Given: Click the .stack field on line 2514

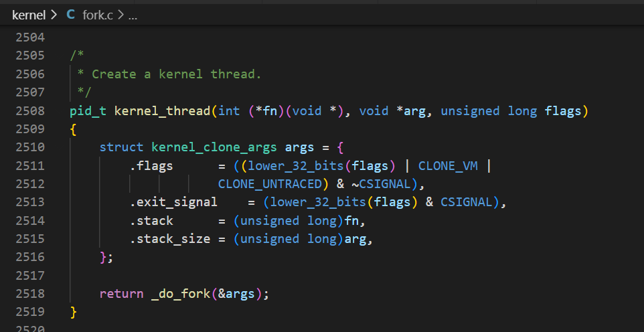Looking at the screenshot, I should pos(151,221).
